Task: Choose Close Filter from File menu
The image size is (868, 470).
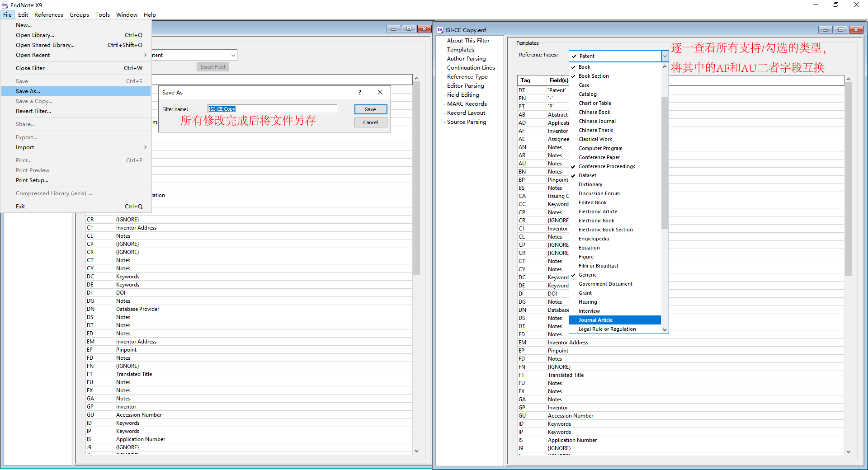Action: pyautogui.click(x=76, y=68)
